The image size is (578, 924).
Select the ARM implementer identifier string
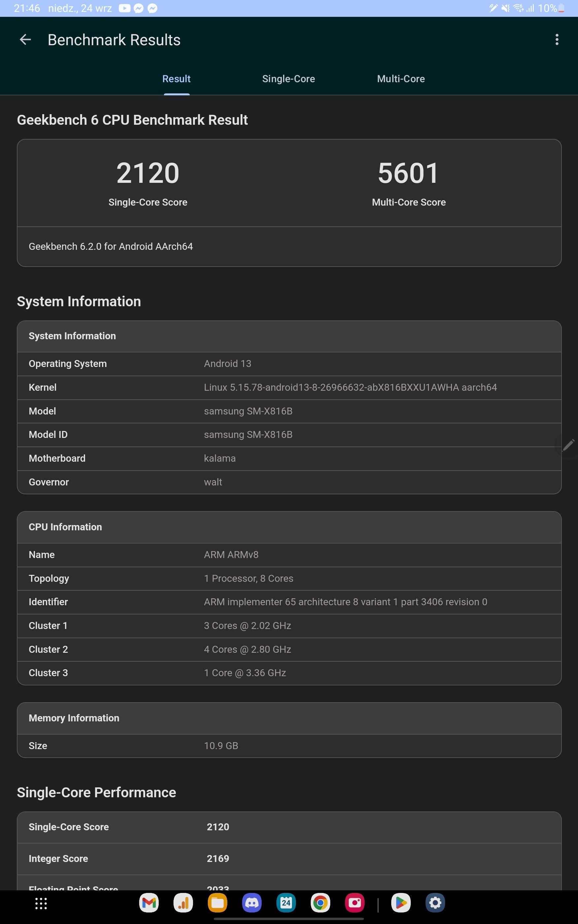(345, 602)
